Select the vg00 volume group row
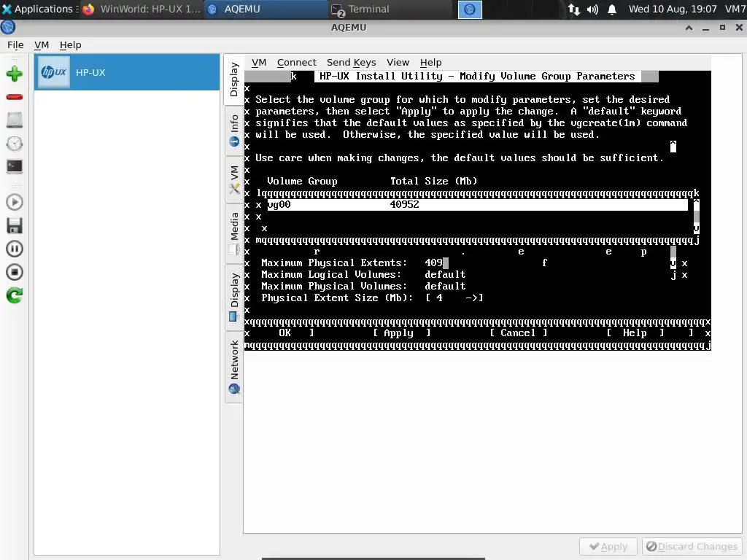747x560 pixels. [477, 205]
